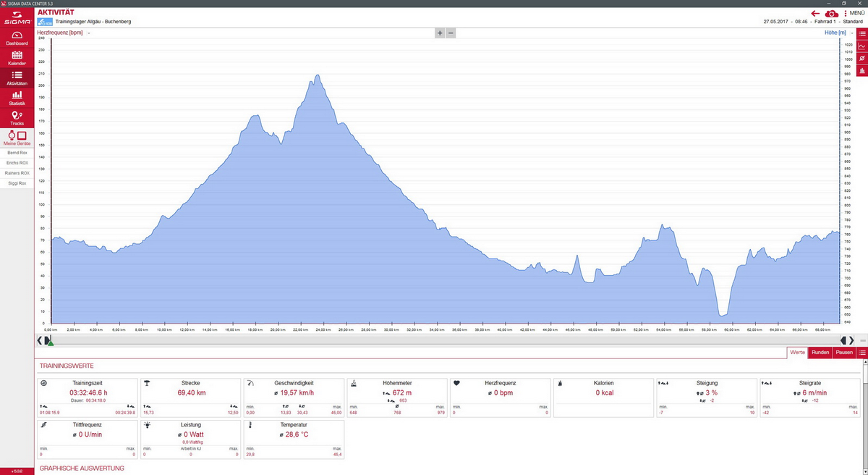Open the Dashboard view in sidebar
Image resolution: width=868 pixels, height=475 pixels.
tap(17, 38)
